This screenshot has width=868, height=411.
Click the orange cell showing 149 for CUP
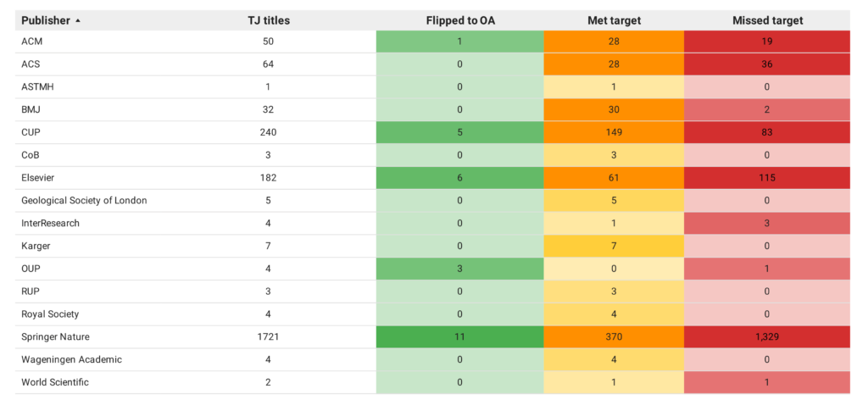pos(614,133)
